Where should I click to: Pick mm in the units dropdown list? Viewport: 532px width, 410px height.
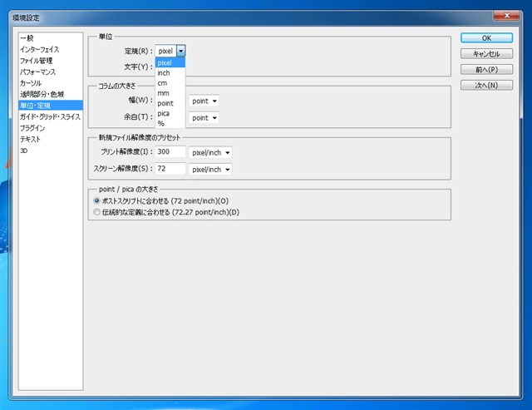click(170, 93)
